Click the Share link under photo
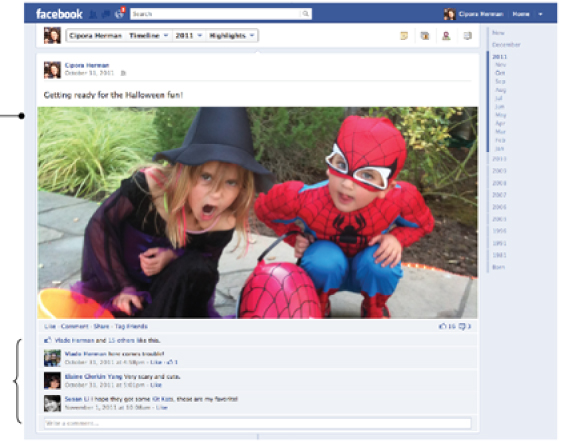 [x=101, y=326]
